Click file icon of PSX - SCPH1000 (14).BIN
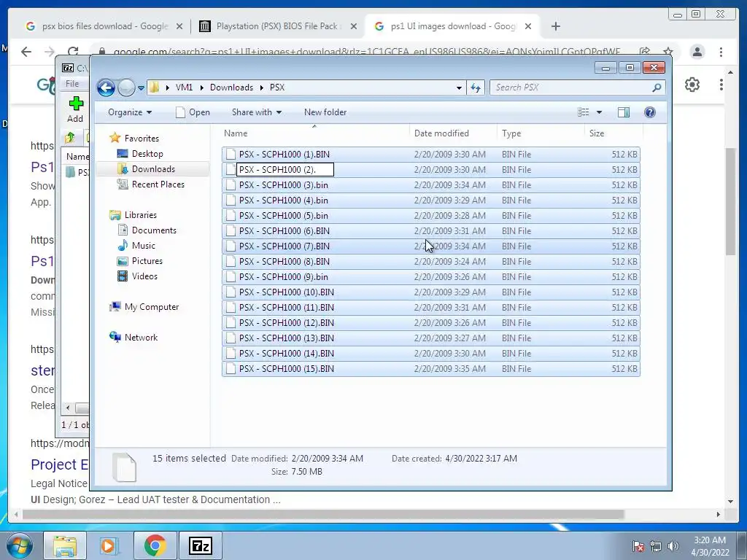Image resolution: width=747 pixels, height=560 pixels. coord(231,354)
